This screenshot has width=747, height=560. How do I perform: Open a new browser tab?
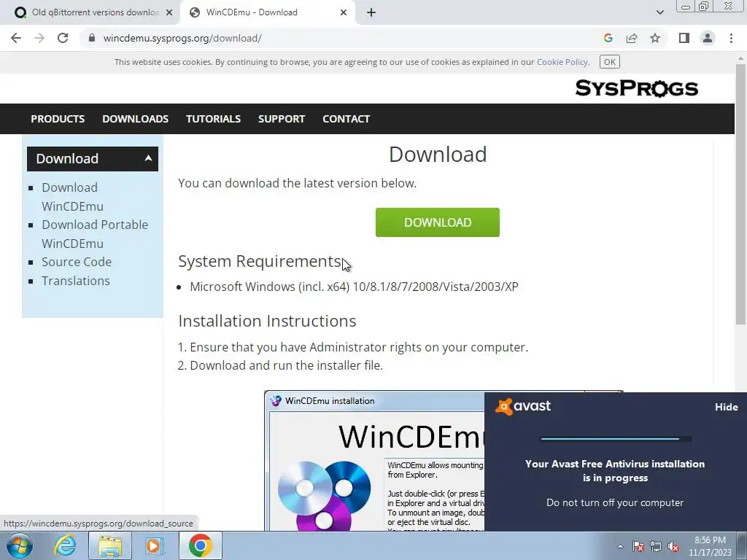pos(371,12)
